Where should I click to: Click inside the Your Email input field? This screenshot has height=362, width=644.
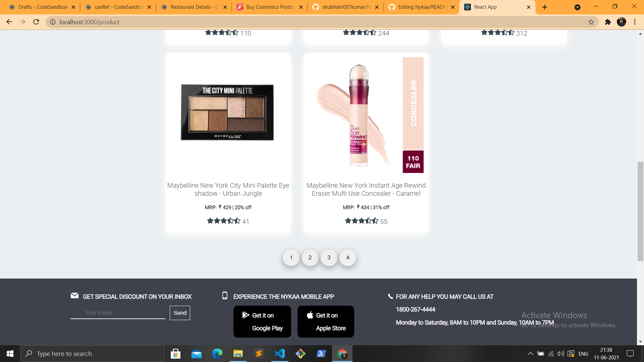[117, 312]
